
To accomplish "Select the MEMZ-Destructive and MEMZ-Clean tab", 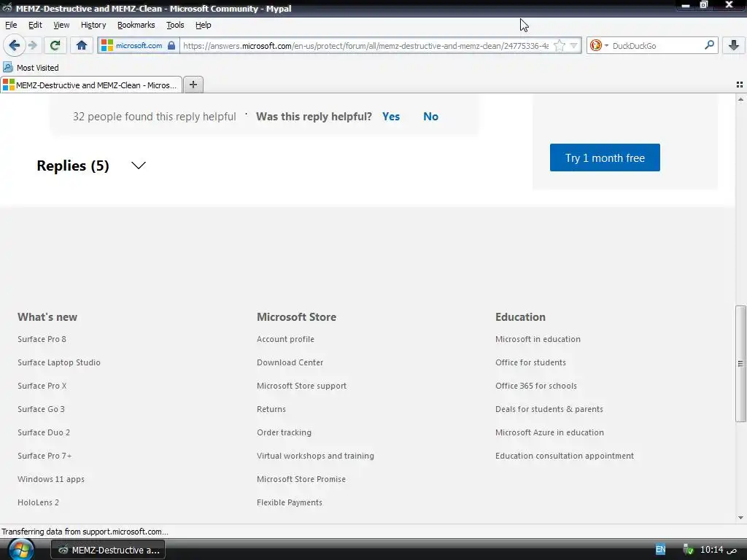I will click(90, 85).
